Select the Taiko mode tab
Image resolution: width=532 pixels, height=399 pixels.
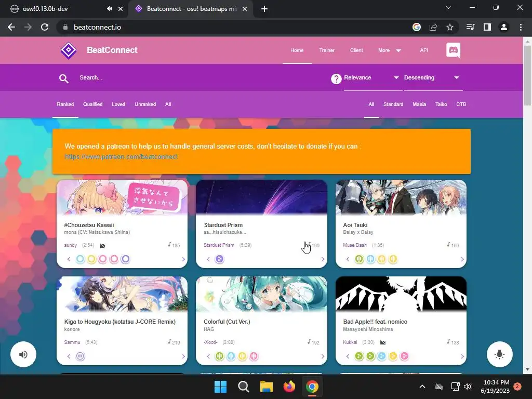(x=441, y=104)
